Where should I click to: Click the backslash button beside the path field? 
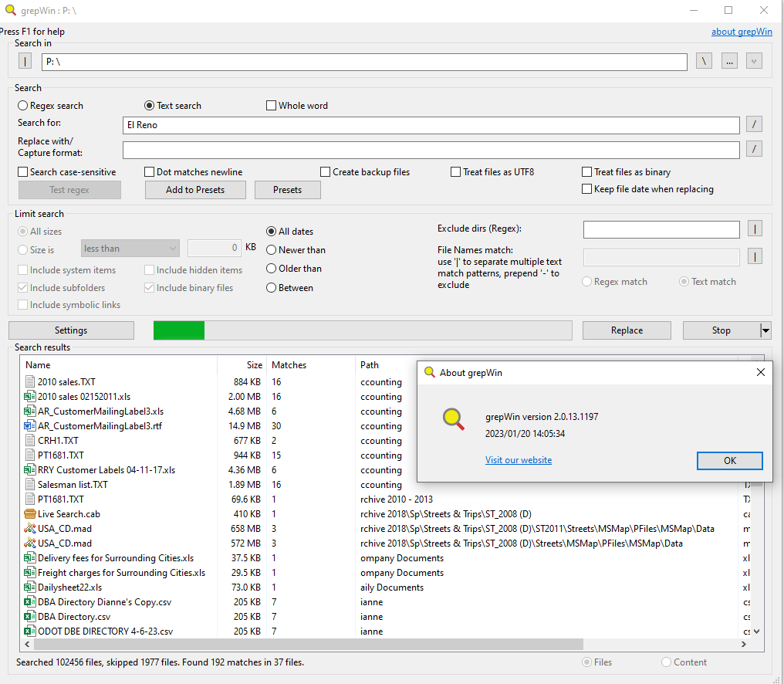point(703,61)
